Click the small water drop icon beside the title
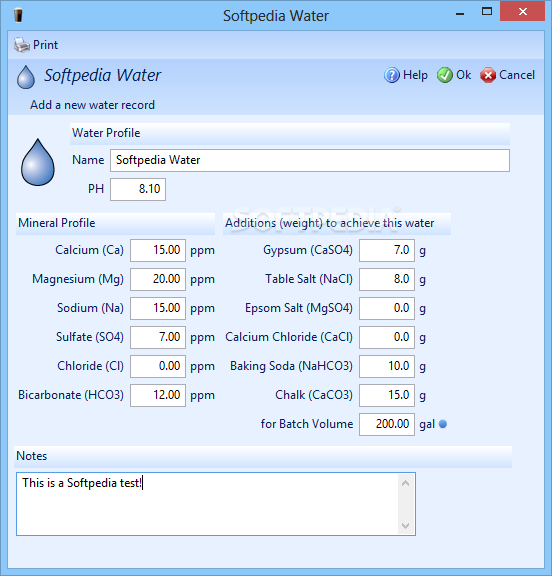Image resolution: width=552 pixels, height=576 pixels. (x=26, y=77)
